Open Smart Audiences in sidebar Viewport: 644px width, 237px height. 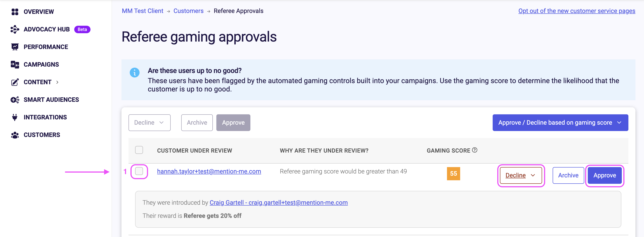pos(51,100)
